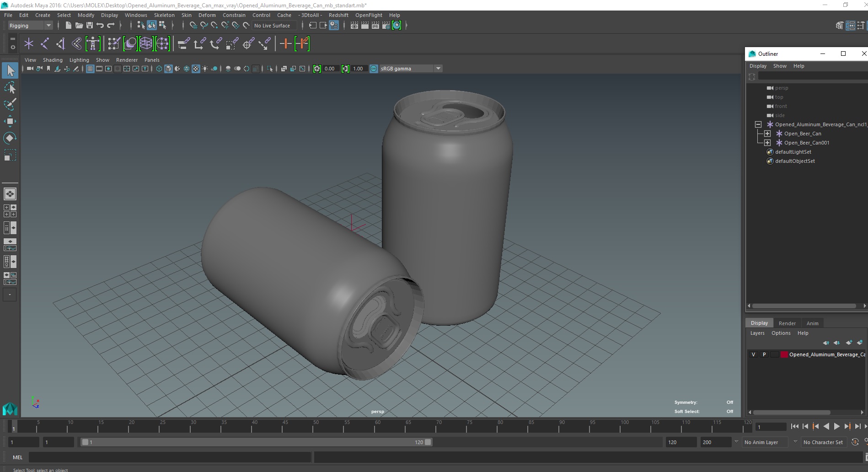Toggle color management ON button

point(374,69)
